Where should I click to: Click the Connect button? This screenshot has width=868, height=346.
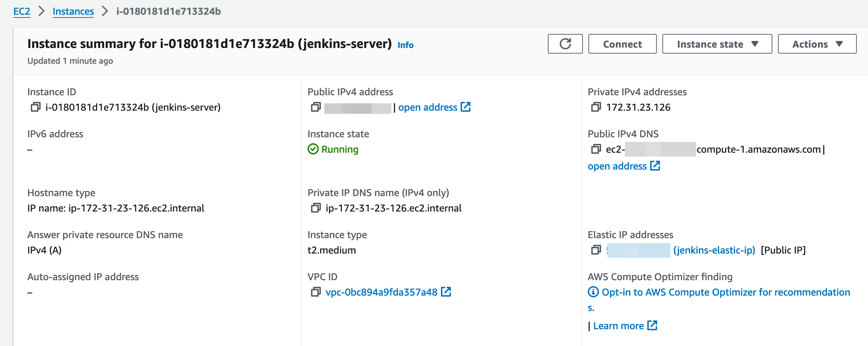[x=622, y=44]
